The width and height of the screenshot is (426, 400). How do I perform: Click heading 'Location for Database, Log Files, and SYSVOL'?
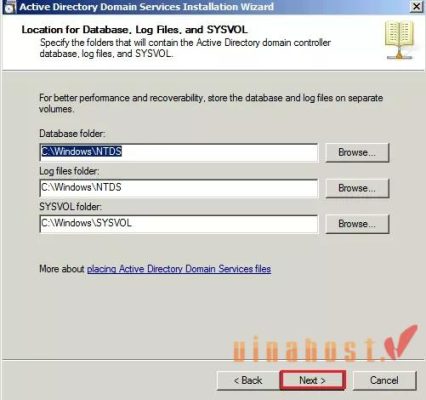point(134,30)
